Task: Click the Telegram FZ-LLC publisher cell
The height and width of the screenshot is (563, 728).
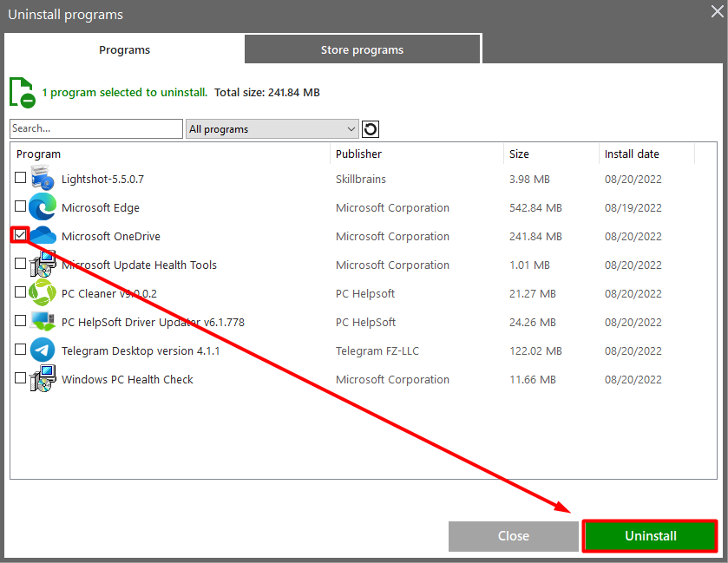Action: (377, 350)
